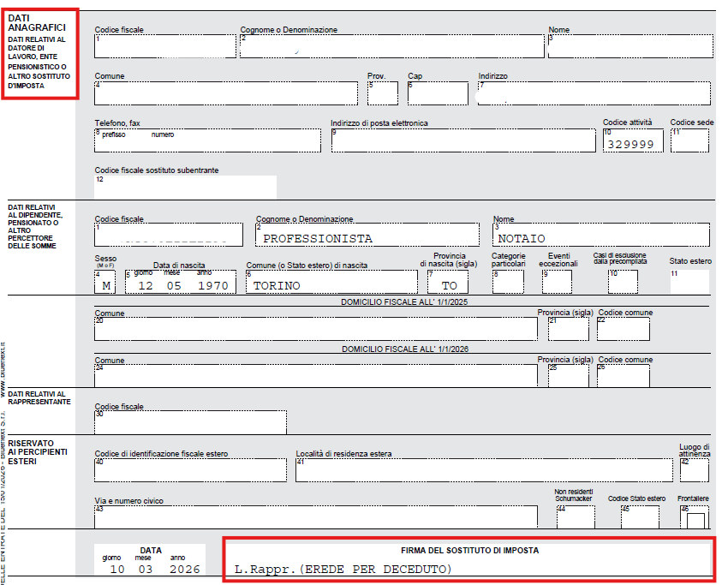Select the employer's Cognome o Denominazione field
728x585 pixels.
point(392,46)
